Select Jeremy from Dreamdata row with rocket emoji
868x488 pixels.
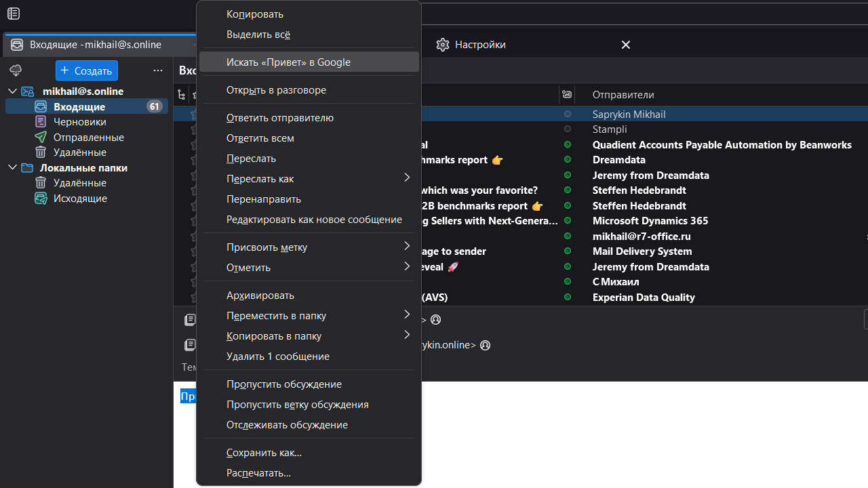(521, 267)
